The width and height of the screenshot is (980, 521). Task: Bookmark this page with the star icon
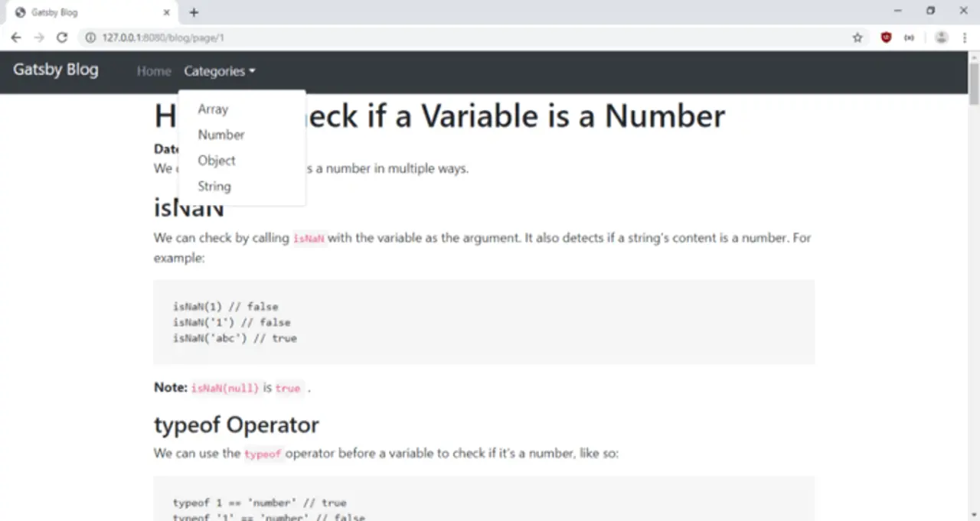(857, 37)
